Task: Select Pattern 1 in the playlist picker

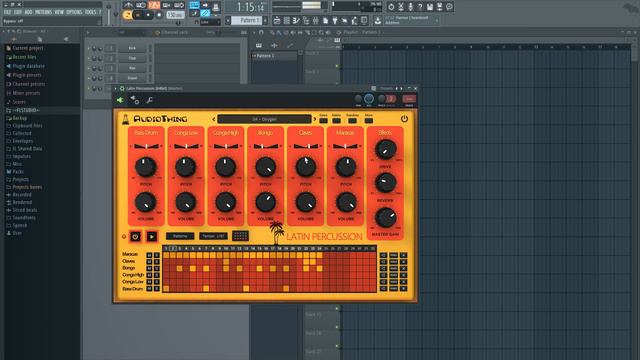Action: point(274,56)
